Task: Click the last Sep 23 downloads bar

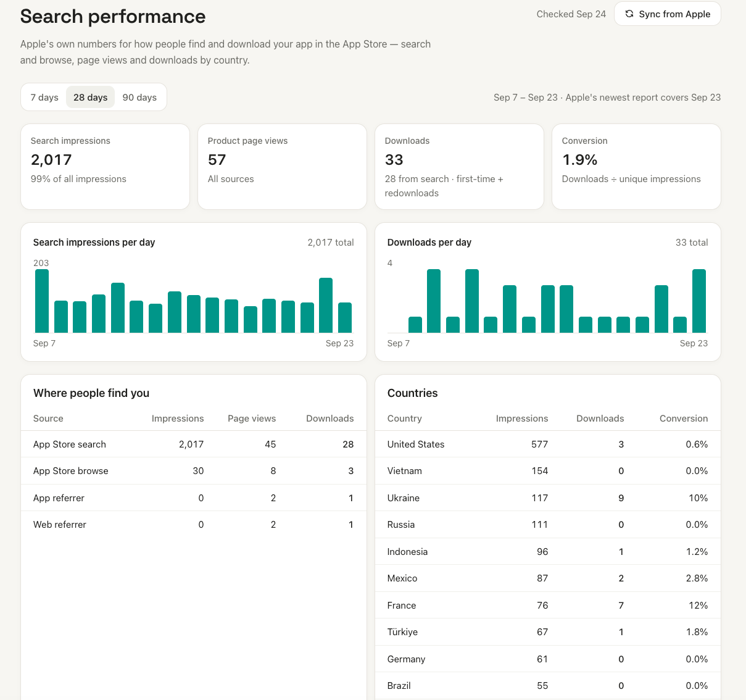Action: (x=699, y=301)
